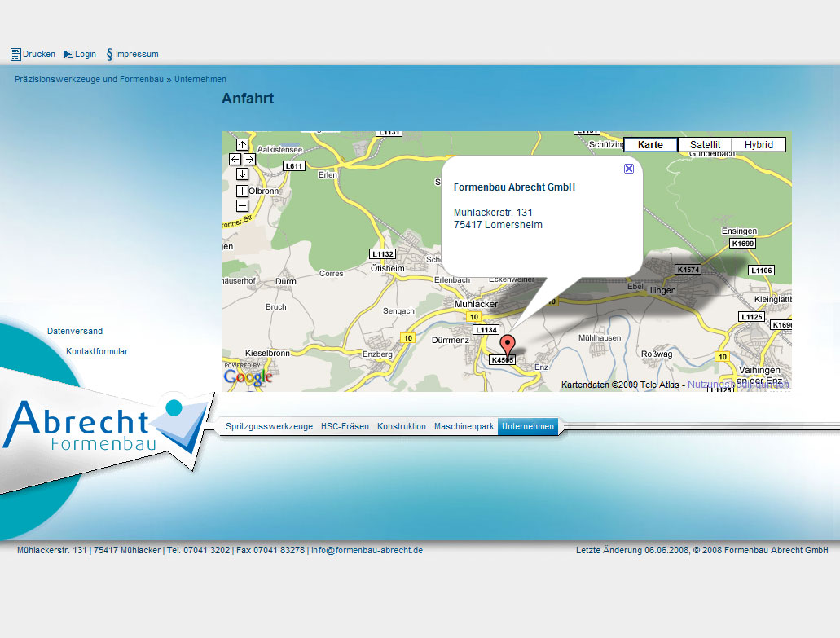Viewport: 840px width, 638px height.
Task: Click the L1132 road sign
Action: click(x=383, y=254)
